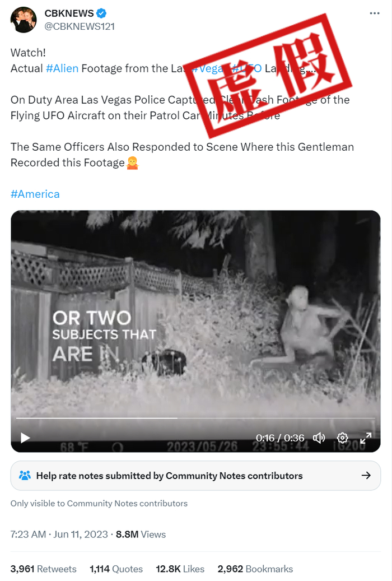Screen dimensions: 392x581
Task: View the 12.8K Likes list
Action: 180,569
